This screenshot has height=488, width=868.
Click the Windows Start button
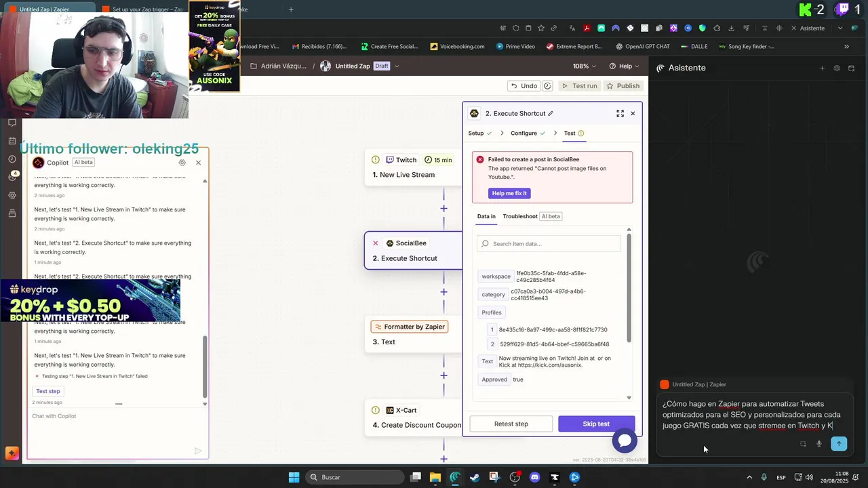click(294, 477)
